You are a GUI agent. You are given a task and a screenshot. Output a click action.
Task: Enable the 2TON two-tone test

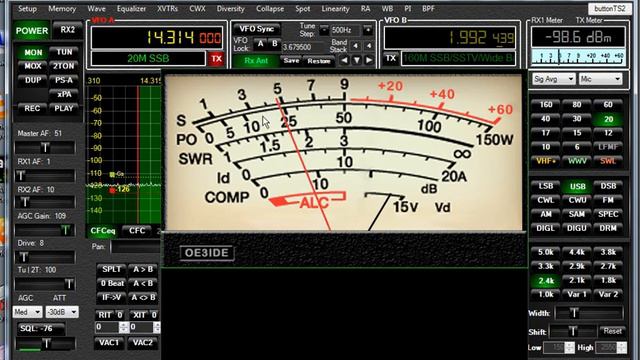pyautogui.click(x=64, y=66)
